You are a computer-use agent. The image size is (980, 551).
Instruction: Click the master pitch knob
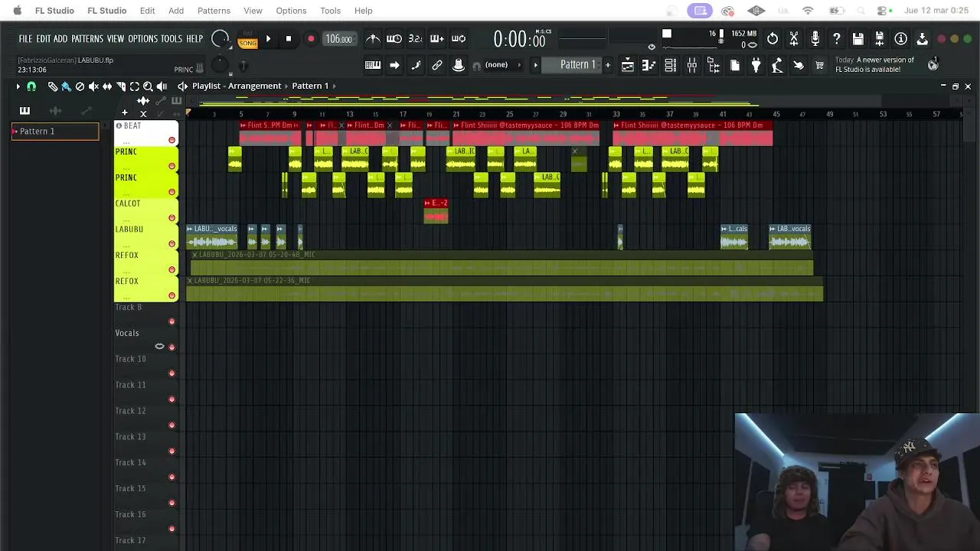point(220,65)
